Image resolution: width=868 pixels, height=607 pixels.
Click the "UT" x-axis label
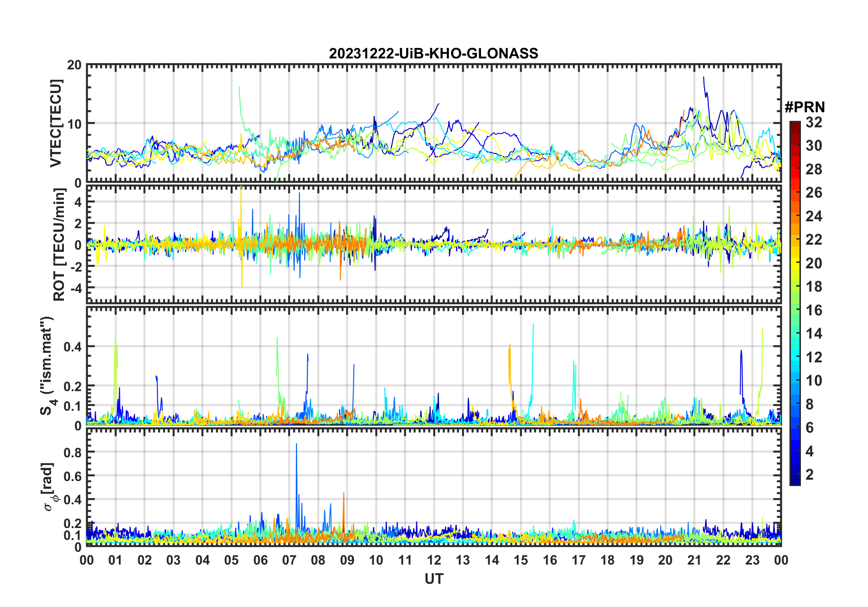434,579
